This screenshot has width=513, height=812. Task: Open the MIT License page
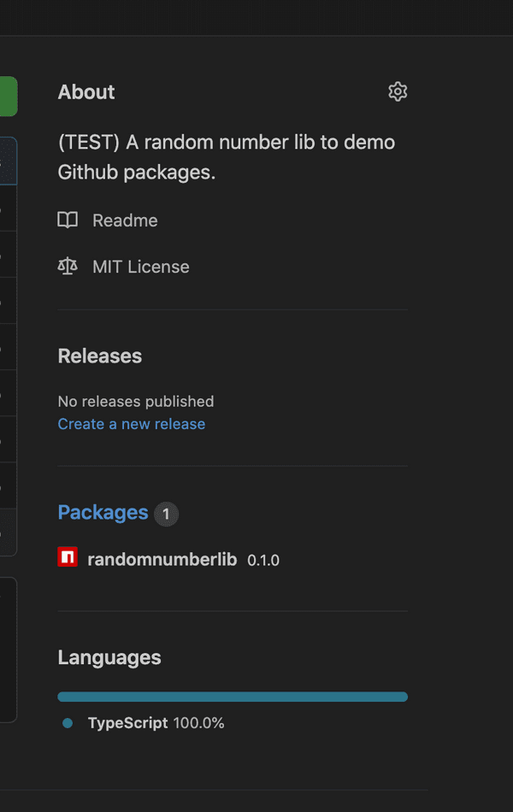[140, 266]
